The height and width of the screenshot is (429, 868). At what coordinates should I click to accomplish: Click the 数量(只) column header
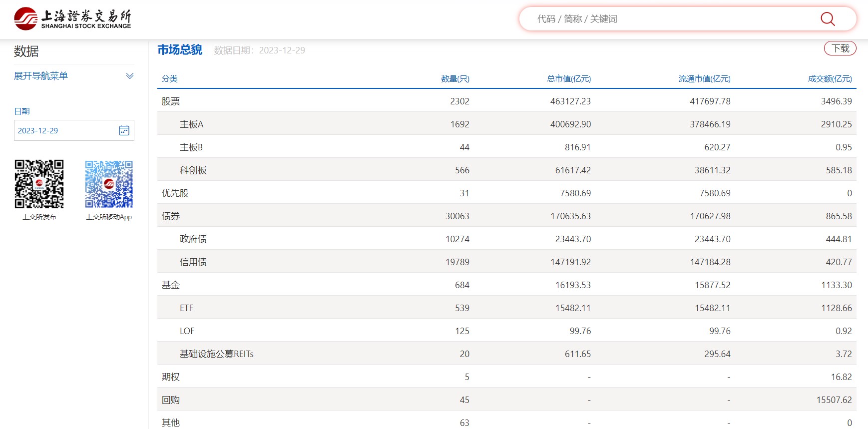pyautogui.click(x=454, y=79)
